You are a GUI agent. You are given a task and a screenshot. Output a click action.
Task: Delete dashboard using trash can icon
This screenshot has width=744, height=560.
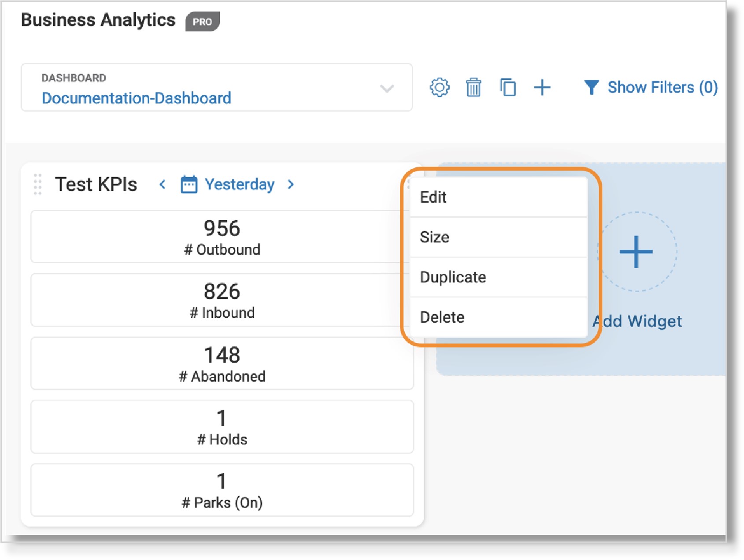tap(474, 87)
